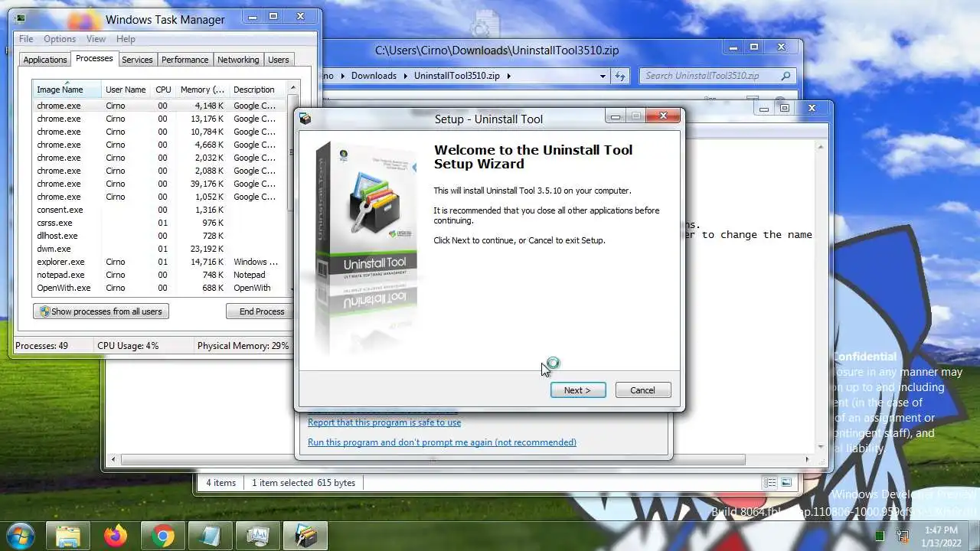
Task: Open the Help menu in Task Manager
Action: coord(126,39)
